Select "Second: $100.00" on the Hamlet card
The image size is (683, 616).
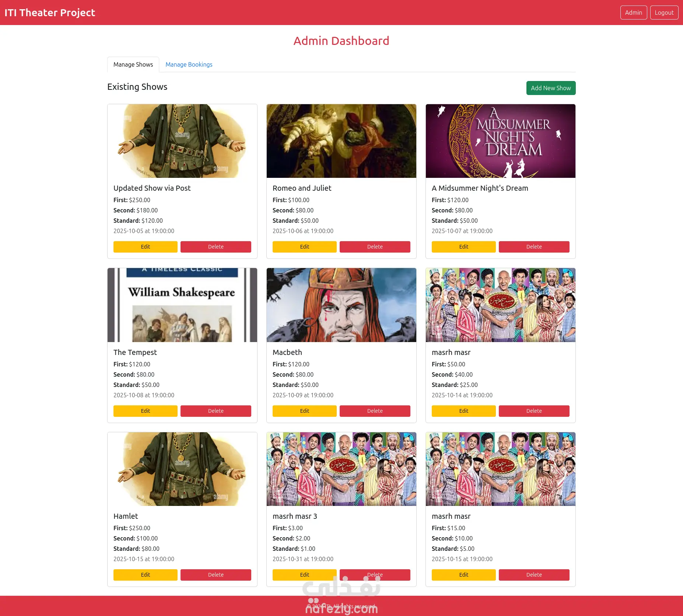136,538
